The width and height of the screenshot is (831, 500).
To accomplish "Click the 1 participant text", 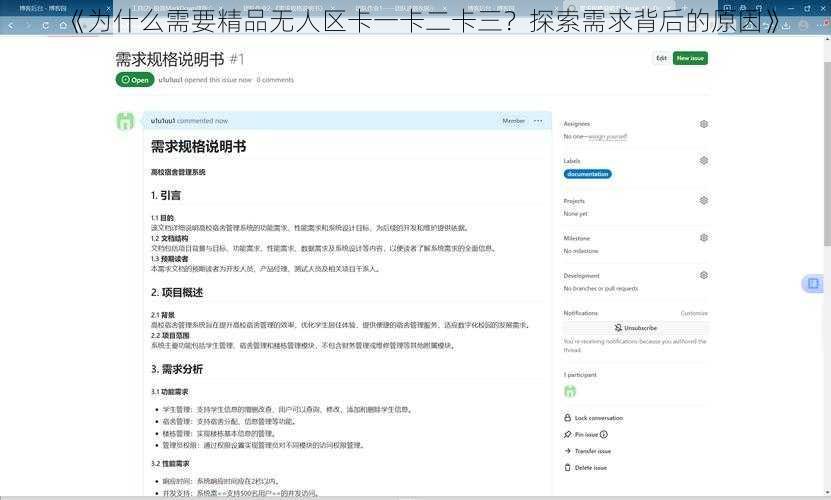I will [x=580, y=374].
